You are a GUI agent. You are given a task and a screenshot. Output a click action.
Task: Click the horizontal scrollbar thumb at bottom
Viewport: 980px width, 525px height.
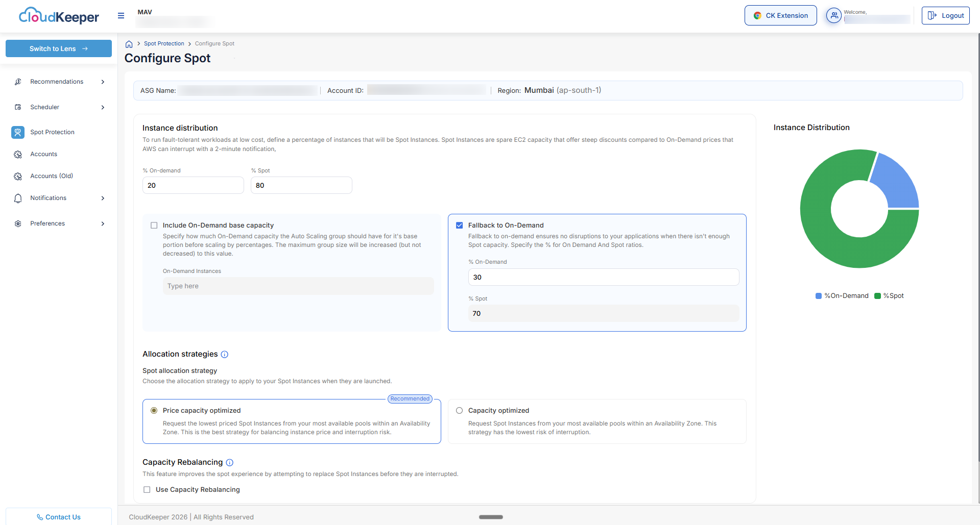(x=491, y=517)
